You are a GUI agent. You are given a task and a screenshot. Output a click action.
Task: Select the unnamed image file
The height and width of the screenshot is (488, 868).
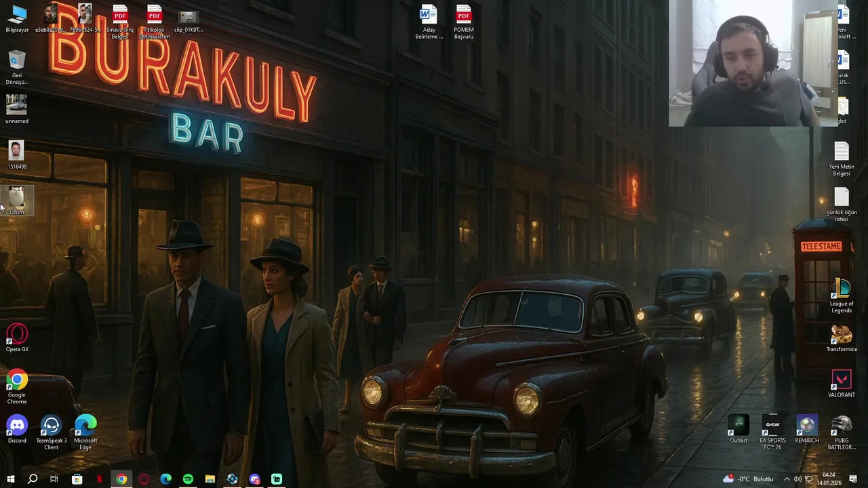17,109
